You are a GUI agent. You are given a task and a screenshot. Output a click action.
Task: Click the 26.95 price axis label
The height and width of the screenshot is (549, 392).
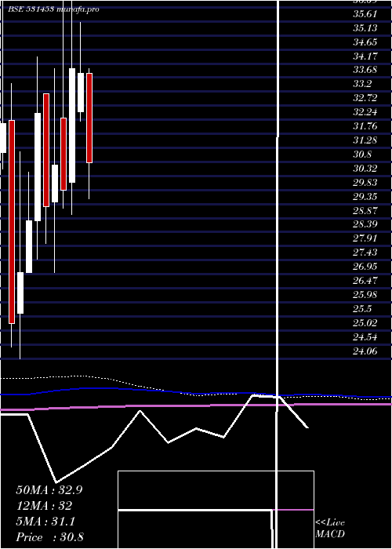[x=365, y=267]
